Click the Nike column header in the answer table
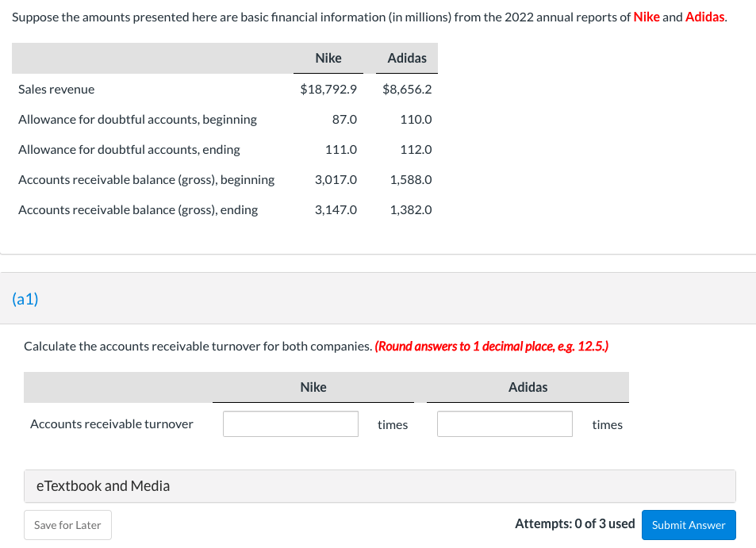This screenshot has width=756, height=548. pos(313,387)
